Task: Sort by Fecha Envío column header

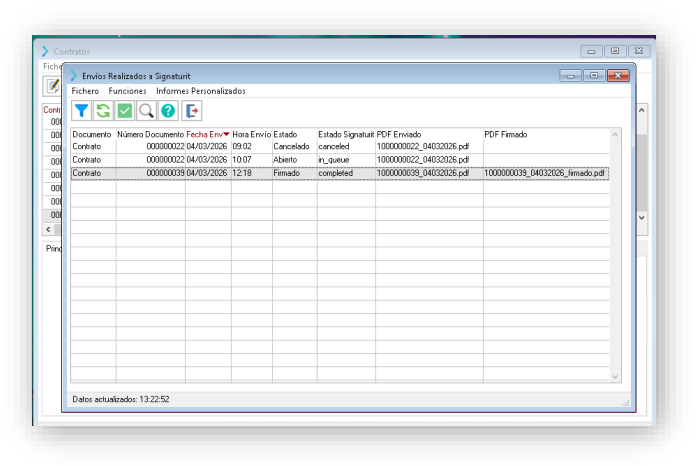Action: 207,134
